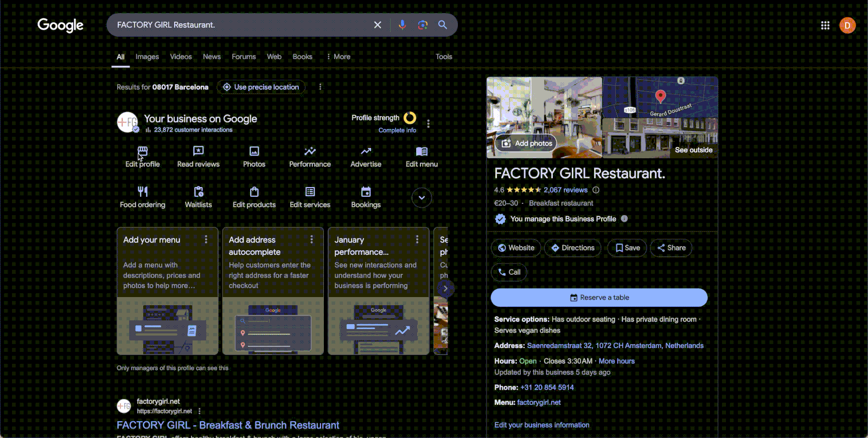
Task: Click the Website button
Action: [x=516, y=248]
